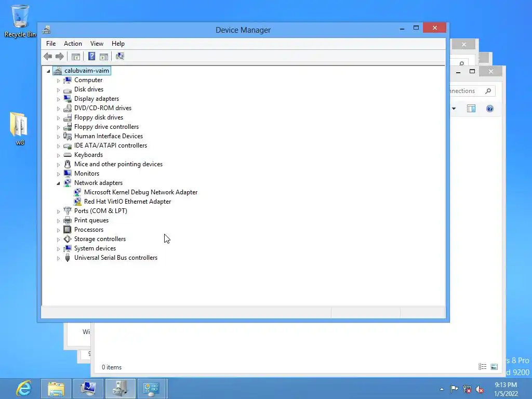The height and width of the screenshot is (399, 532).
Task: Scan for hardware changes toolbar icon
Action: (x=120, y=56)
